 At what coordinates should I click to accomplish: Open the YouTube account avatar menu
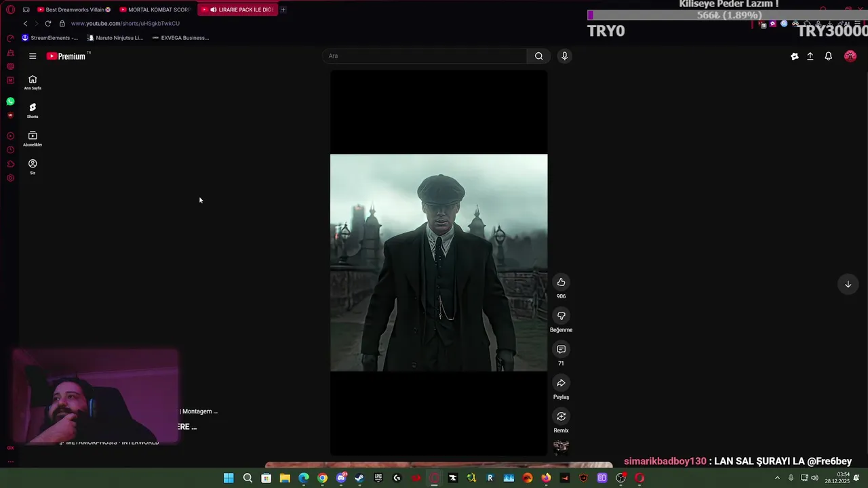coord(850,56)
